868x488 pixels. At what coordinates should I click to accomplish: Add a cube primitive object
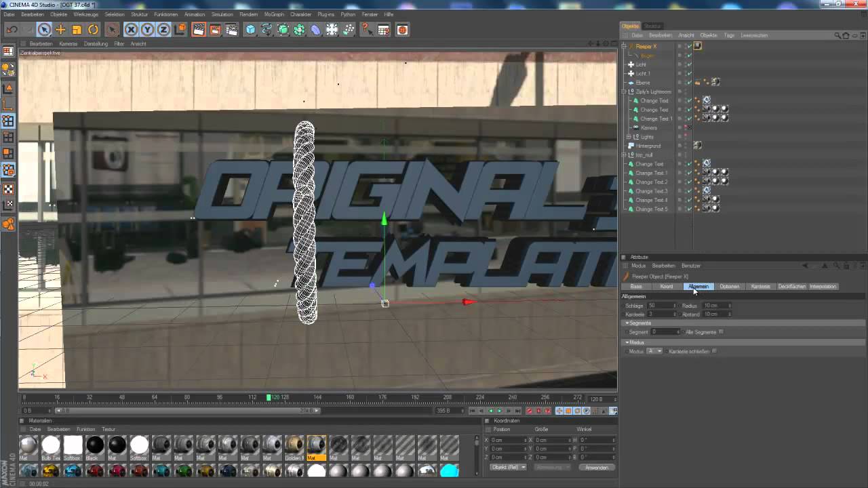[250, 30]
